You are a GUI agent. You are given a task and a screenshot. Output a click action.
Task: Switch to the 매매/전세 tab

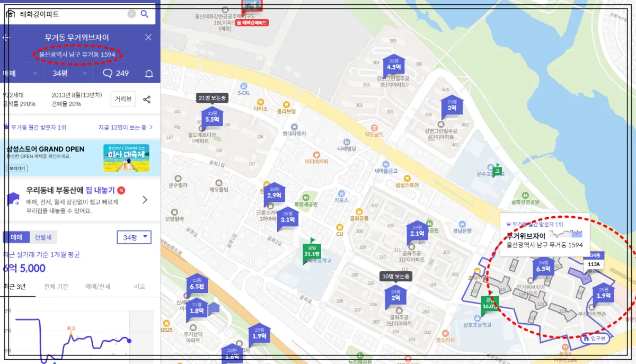(98, 286)
